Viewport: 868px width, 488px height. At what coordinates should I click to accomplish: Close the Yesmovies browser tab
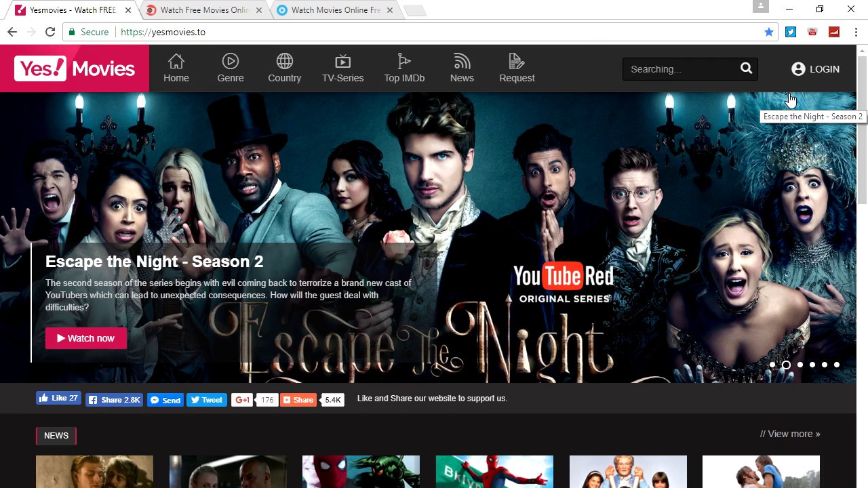point(128,10)
